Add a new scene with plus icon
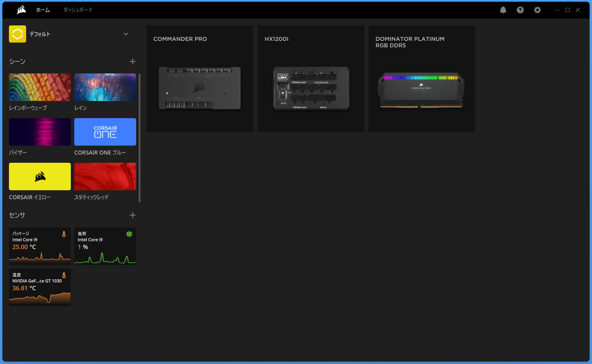This screenshot has width=592, height=364. pos(133,61)
